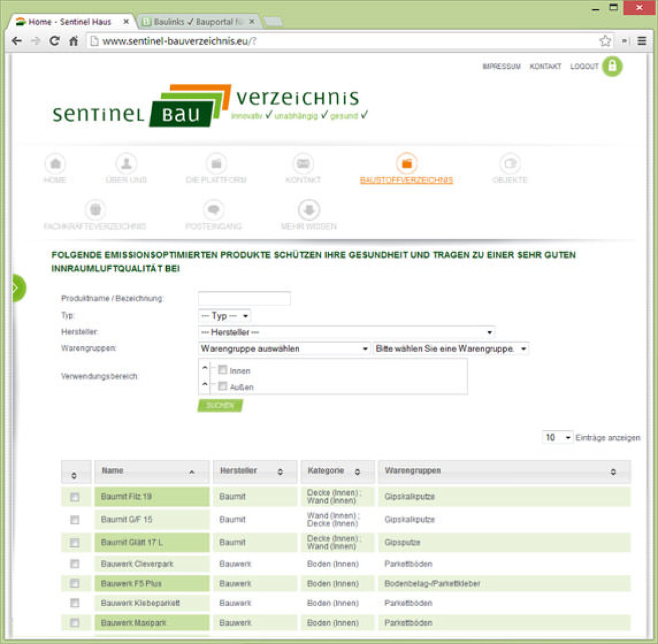Click the Sentinel Bau verzeichnis logo
The width and height of the screenshot is (658, 644).
pyautogui.click(x=210, y=105)
